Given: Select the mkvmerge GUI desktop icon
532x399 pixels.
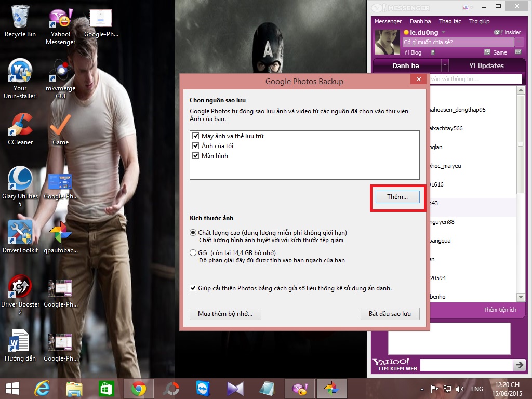Looking at the screenshot, I should [60, 79].
